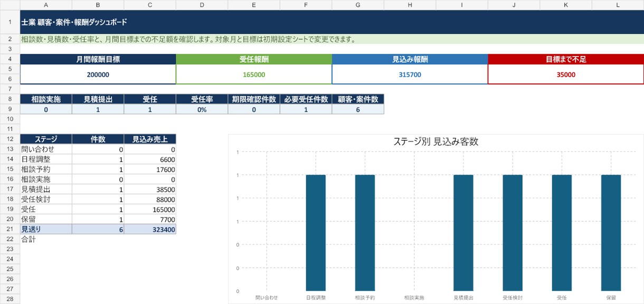Click the 相談予約 stage cell in the table

tap(46, 169)
